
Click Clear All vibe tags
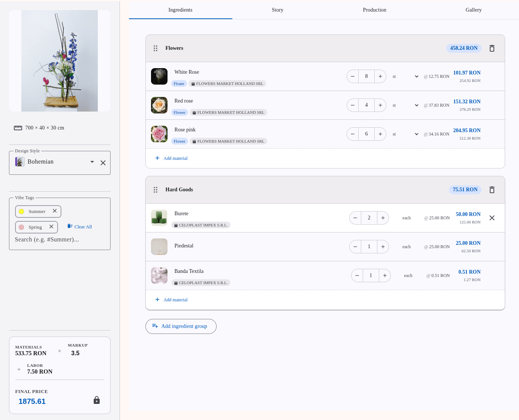pos(80,226)
